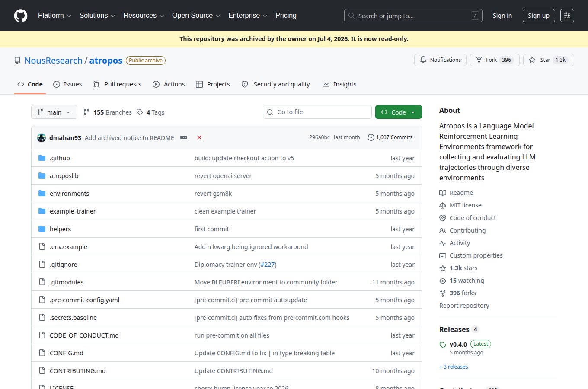The height and width of the screenshot is (389, 588).
Task: Click the tag icon beside v0.4.0
Action: click(443, 345)
